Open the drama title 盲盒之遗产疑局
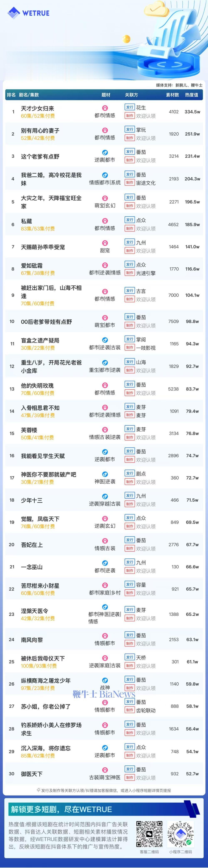This screenshot has width=208, height=868. (x=40, y=340)
